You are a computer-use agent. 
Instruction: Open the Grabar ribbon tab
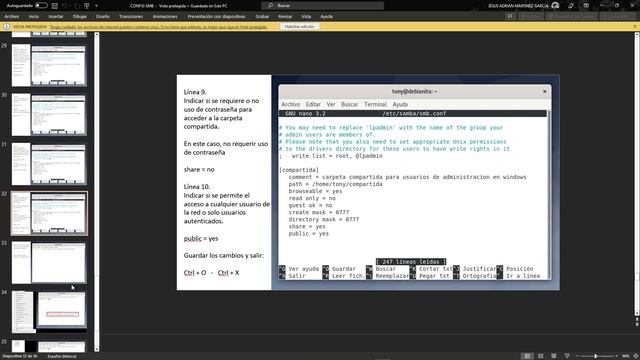262,17
